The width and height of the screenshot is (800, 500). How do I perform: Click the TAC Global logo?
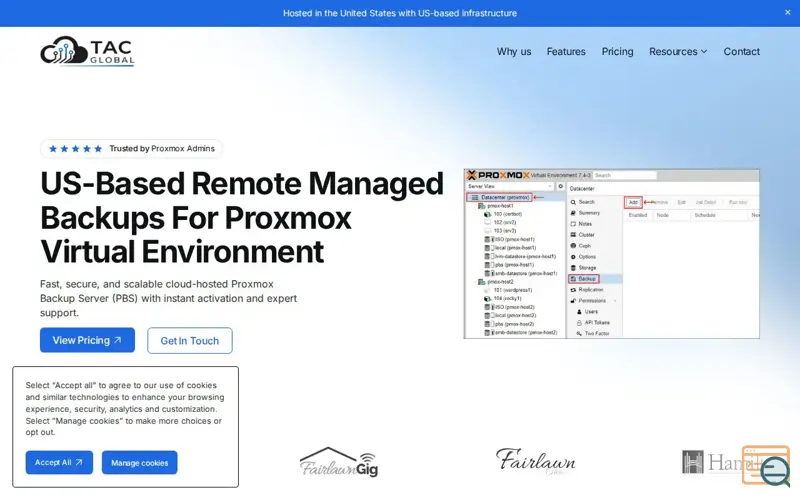[x=87, y=51]
